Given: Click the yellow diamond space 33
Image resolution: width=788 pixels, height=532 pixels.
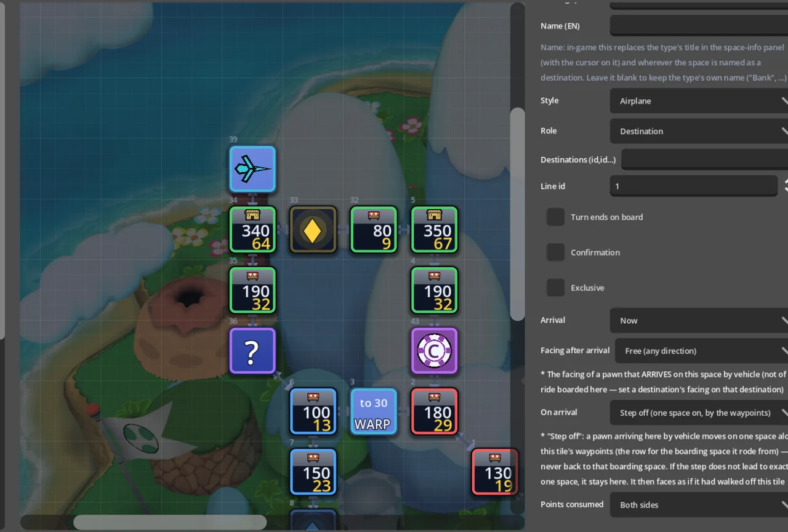Looking at the screenshot, I should point(313,230).
